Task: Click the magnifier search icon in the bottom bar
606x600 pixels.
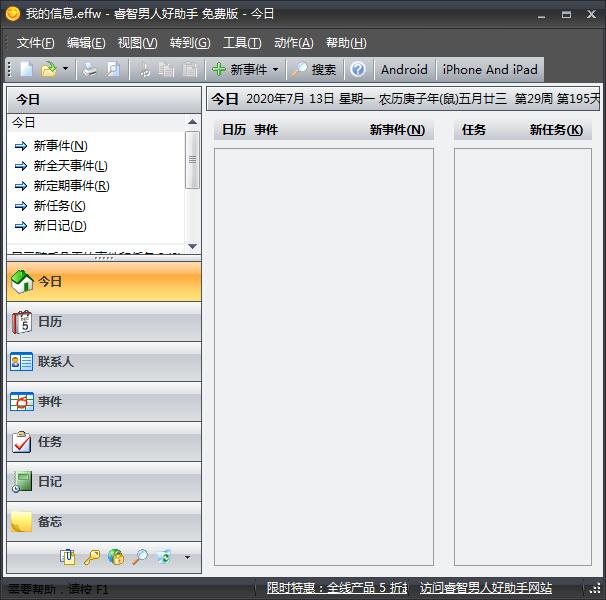Action: 140,557
